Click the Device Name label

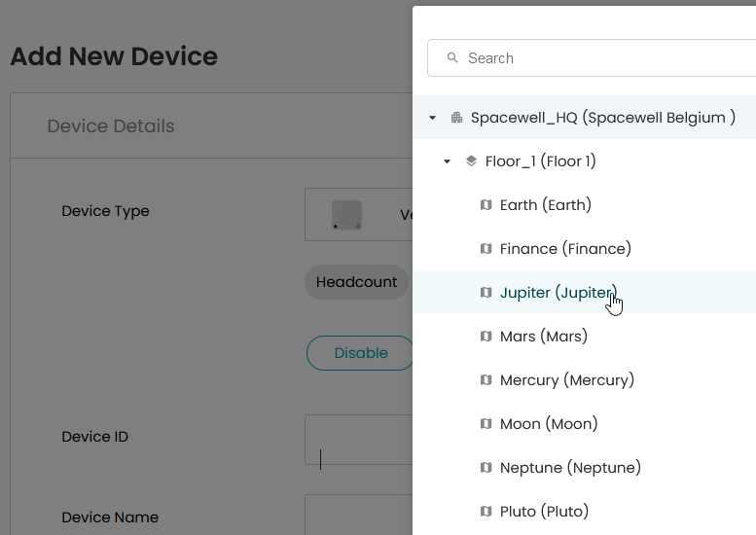click(x=110, y=517)
